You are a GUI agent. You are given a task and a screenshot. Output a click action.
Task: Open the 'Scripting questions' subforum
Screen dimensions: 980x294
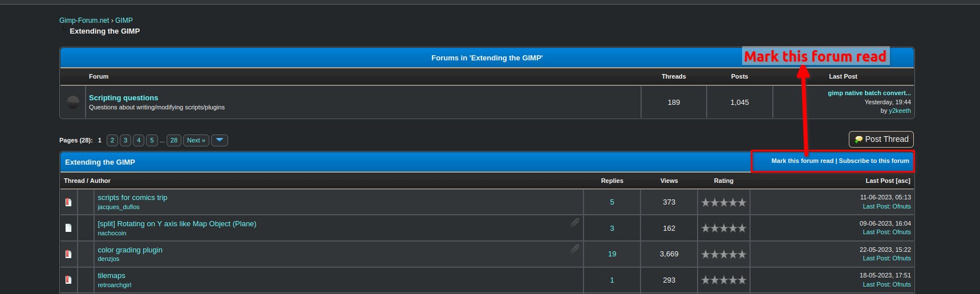point(123,98)
